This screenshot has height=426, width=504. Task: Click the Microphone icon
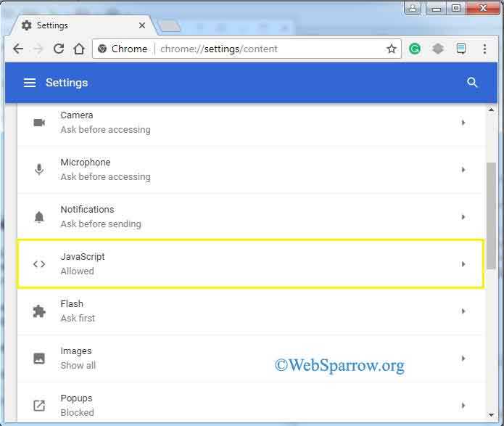point(39,169)
